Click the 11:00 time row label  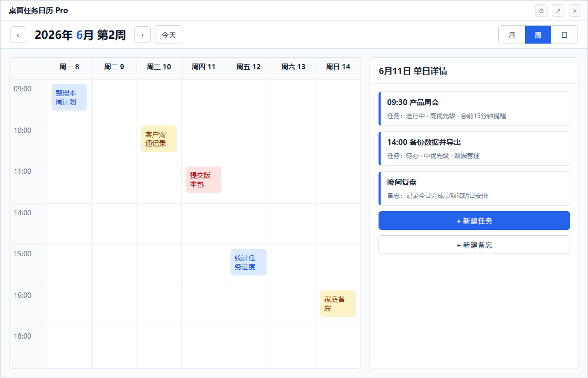click(23, 171)
